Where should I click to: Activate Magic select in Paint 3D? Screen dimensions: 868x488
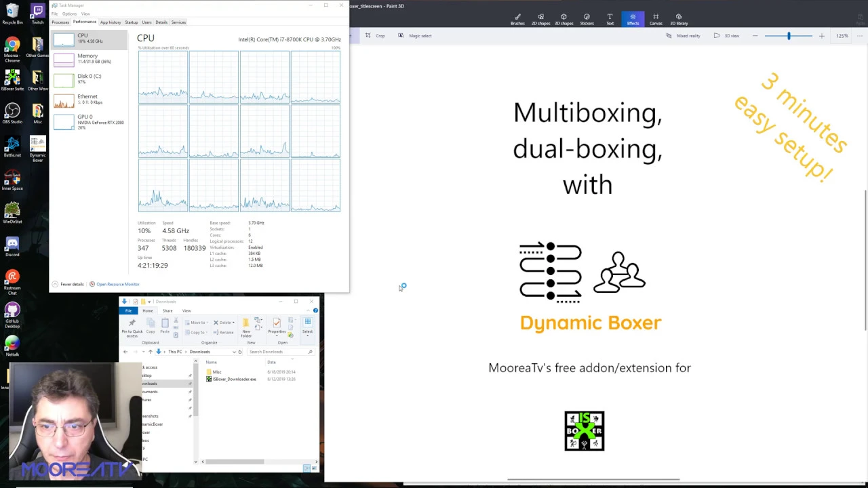[415, 36]
